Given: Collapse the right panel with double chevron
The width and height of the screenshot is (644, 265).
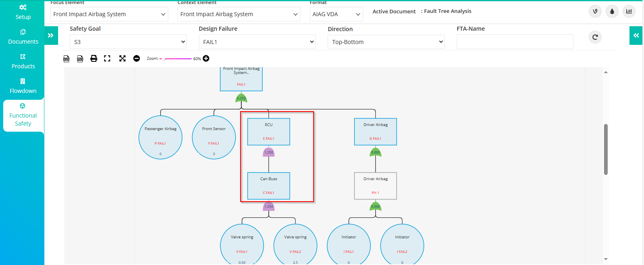Looking at the screenshot, I should (x=636, y=36).
